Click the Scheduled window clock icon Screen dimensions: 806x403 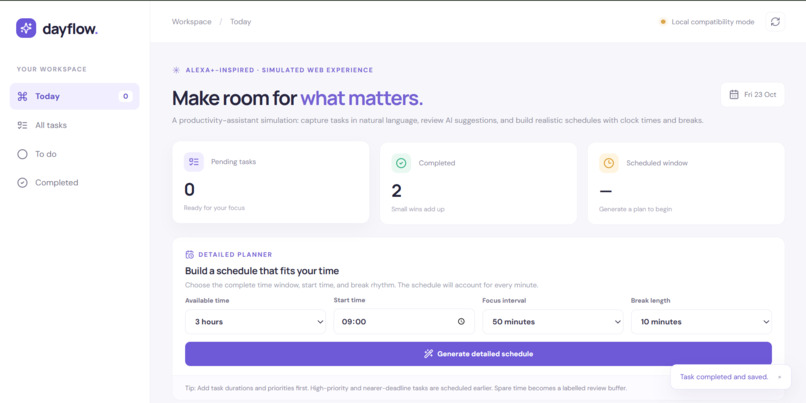coord(609,162)
